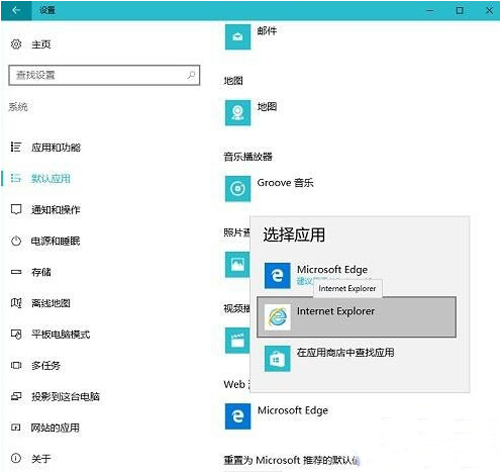500x472 pixels.
Task: Click the 存储 drive icon
Action: click(x=16, y=272)
